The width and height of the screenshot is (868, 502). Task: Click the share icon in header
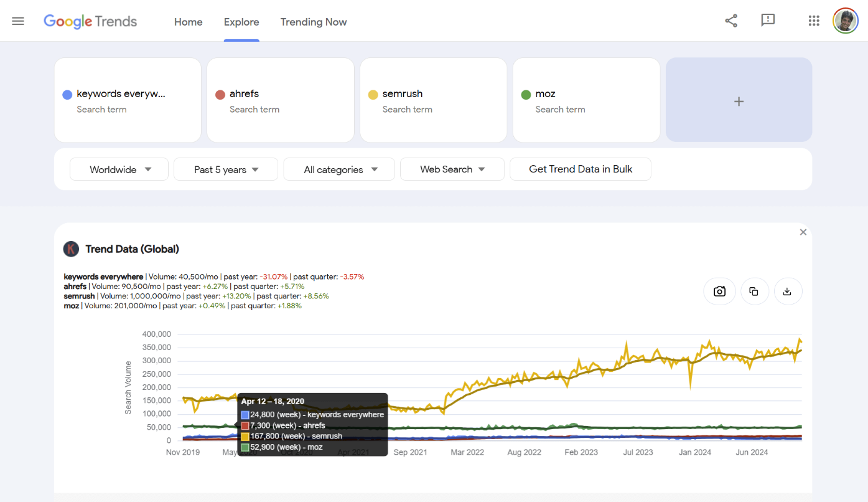731,21
